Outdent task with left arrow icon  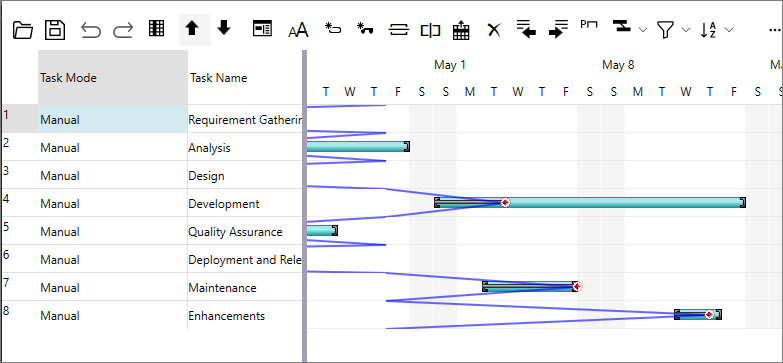(x=526, y=29)
